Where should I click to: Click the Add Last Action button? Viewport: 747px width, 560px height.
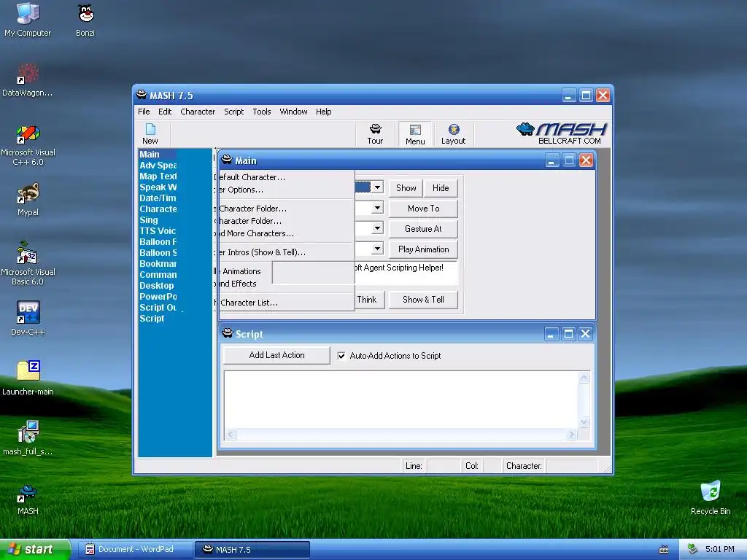(276, 355)
